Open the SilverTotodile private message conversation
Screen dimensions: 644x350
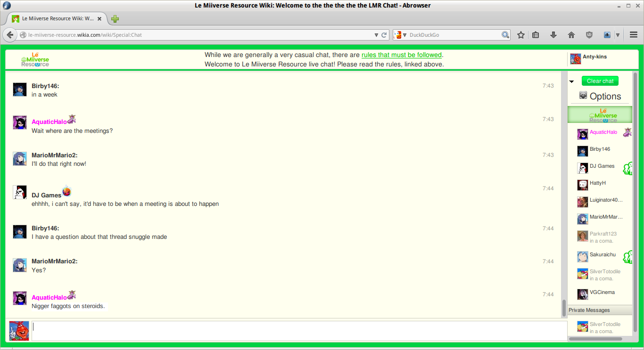click(x=600, y=327)
